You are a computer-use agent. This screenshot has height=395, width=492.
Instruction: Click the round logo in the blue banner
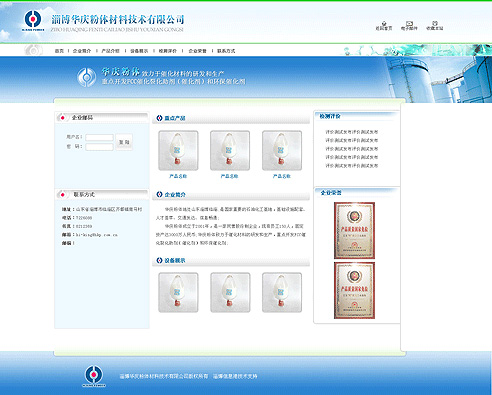click(x=87, y=77)
